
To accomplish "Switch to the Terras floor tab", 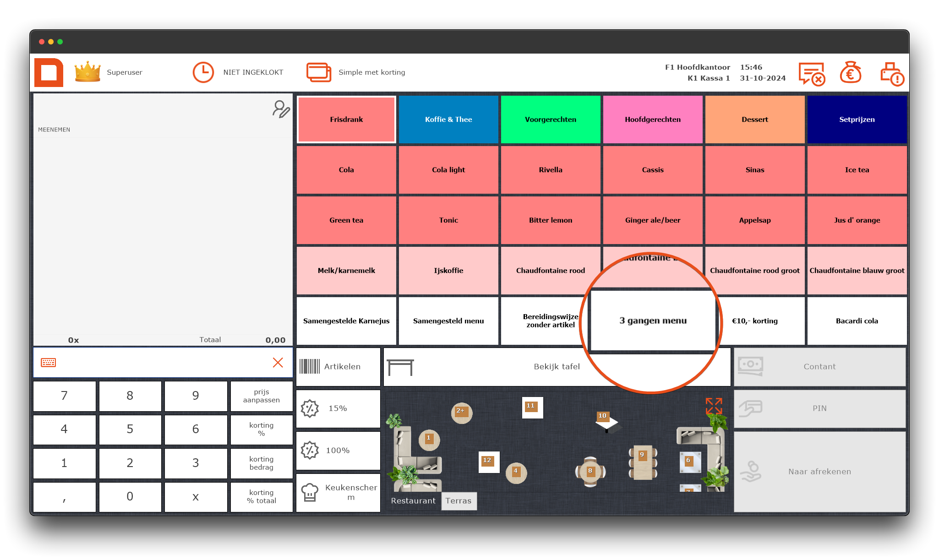I will click(x=459, y=501).
